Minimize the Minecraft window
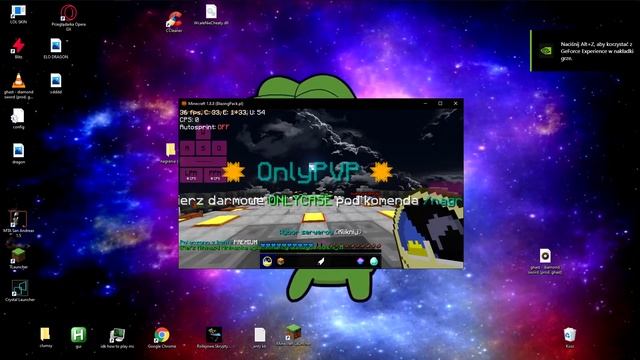Viewport: 640px width, 360px height. [425, 103]
